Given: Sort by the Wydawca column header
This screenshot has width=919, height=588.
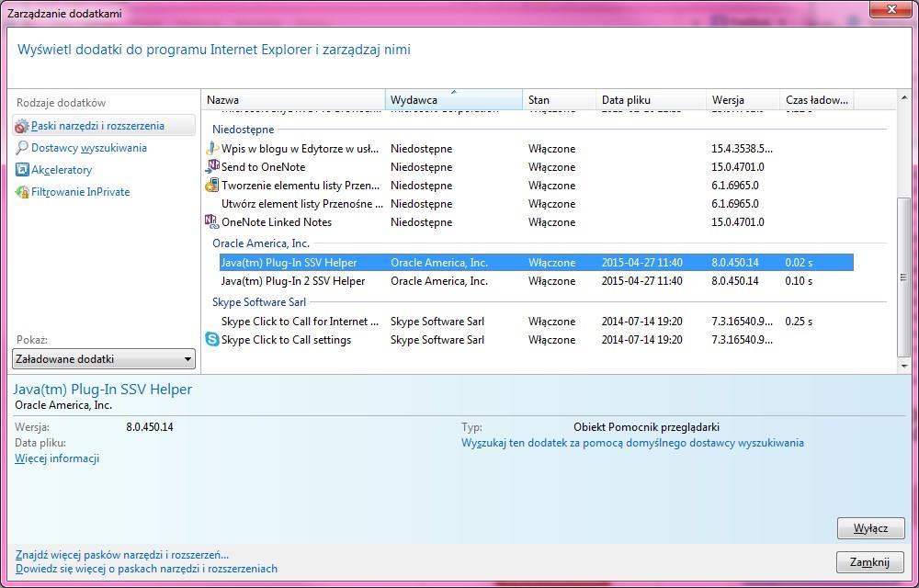Looking at the screenshot, I should [x=454, y=100].
